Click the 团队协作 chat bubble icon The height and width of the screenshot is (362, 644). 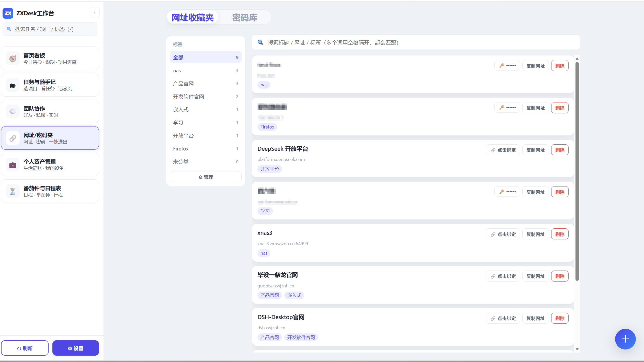(13, 112)
